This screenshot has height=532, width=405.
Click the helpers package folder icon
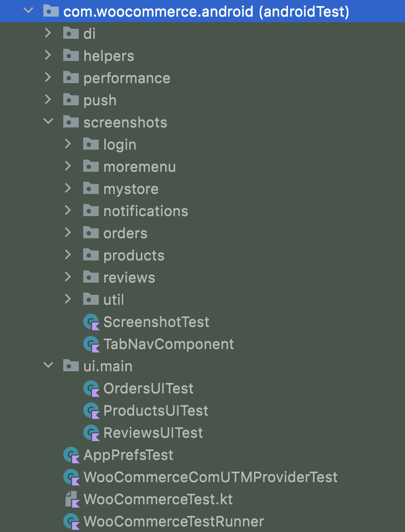[x=71, y=55]
